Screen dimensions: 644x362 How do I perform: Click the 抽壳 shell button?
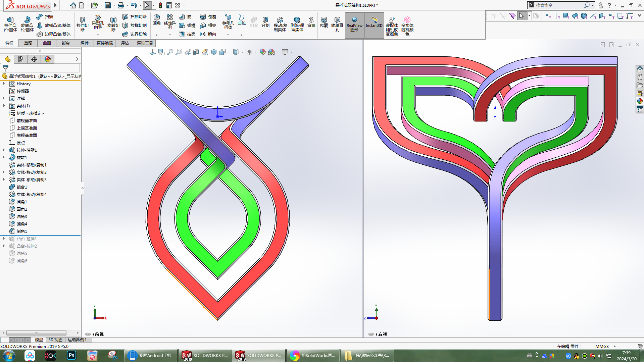[x=187, y=34]
